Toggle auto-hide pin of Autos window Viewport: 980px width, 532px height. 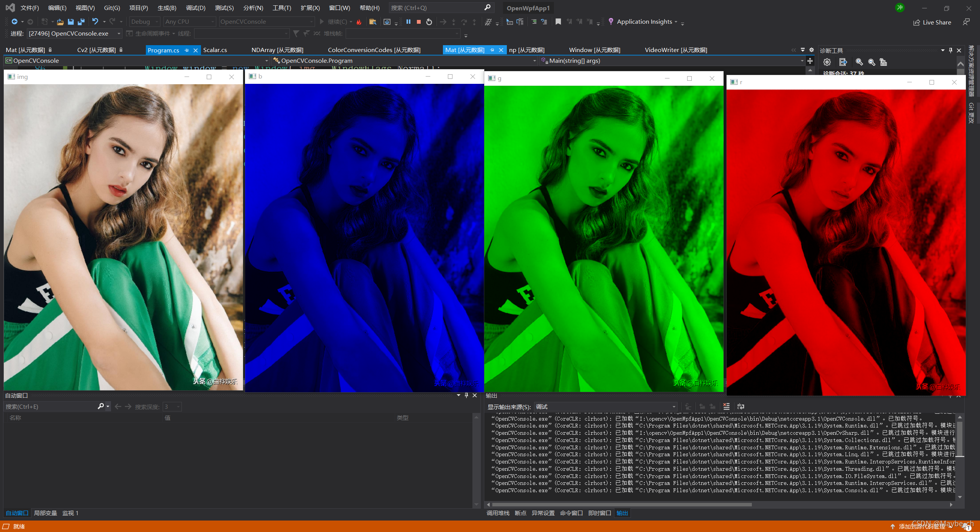coord(466,395)
